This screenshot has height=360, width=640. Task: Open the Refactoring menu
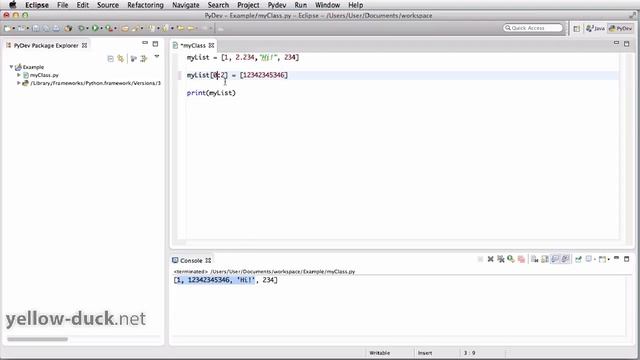click(145, 5)
